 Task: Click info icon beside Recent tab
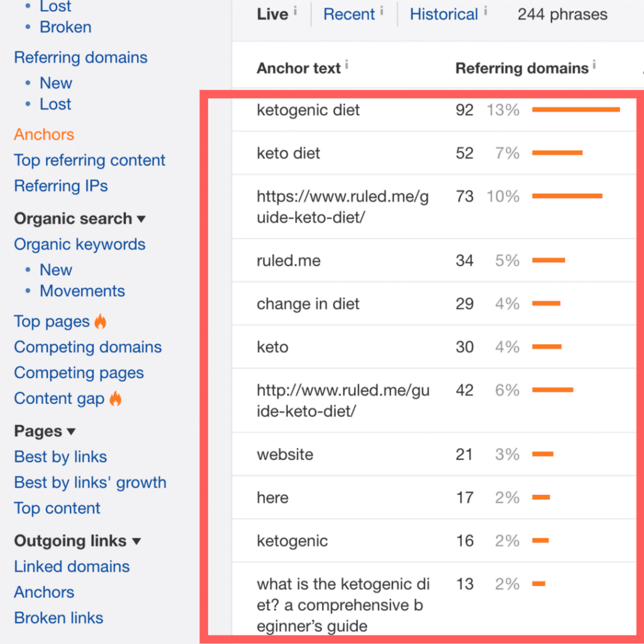(x=382, y=9)
